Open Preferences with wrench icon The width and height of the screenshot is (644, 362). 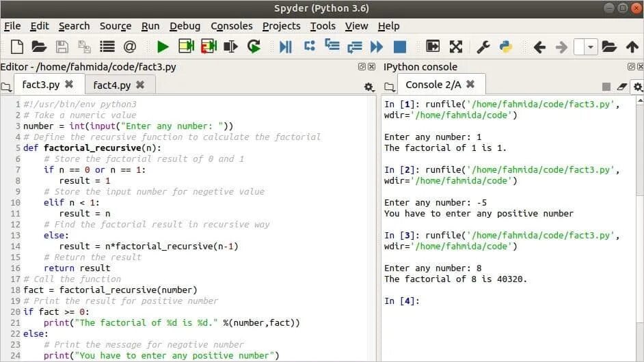coord(483,47)
